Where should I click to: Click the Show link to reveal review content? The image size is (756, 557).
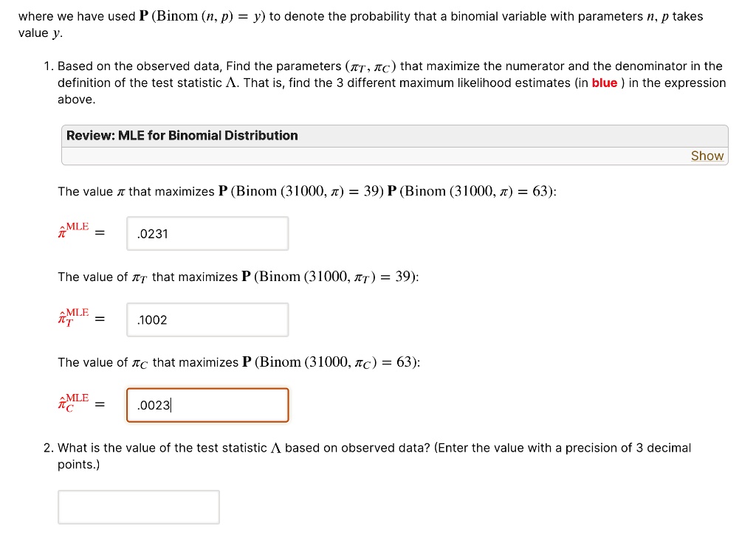(x=707, y=156)
